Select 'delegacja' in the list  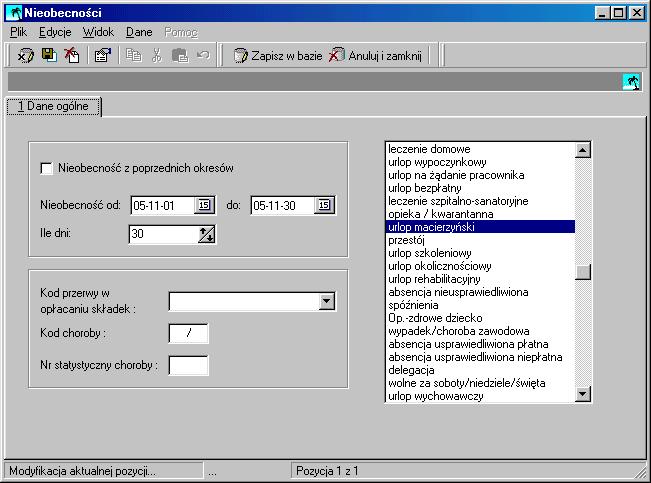coord(480,370)
